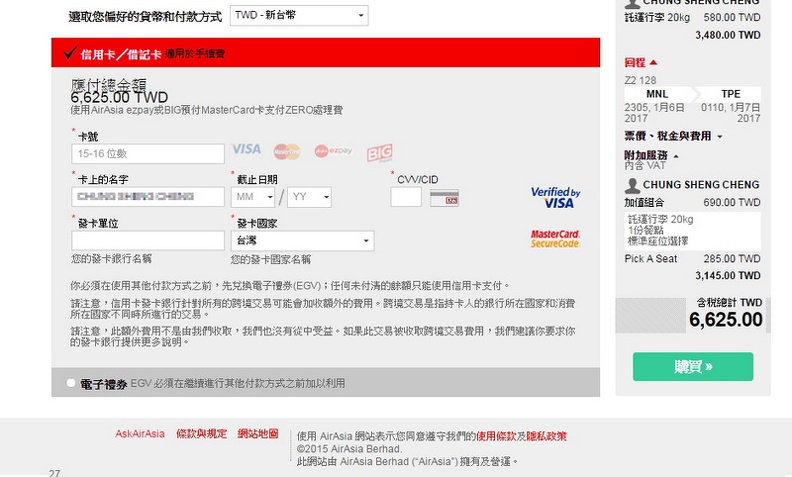The height and width of the screenshot is (477, 792).
Task: Focus the 發卡單位 issuing bank field
Action: pyautogui.click(x=148, y=241)
